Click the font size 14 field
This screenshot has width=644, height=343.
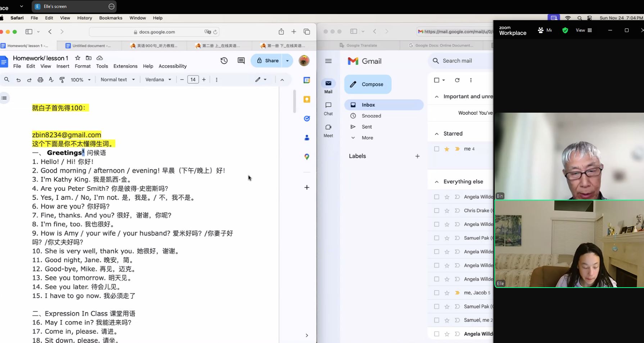[x=193, y=80]
